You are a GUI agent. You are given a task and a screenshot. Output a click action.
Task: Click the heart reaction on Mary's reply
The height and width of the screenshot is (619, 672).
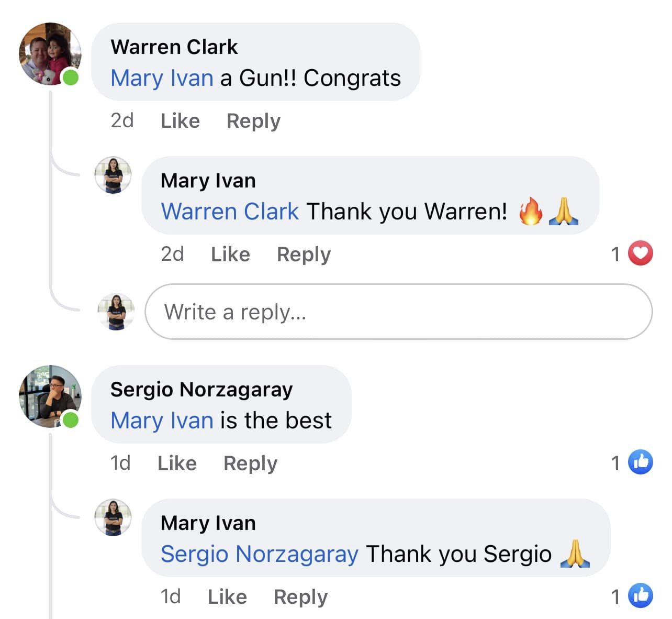tap(640, 253)
